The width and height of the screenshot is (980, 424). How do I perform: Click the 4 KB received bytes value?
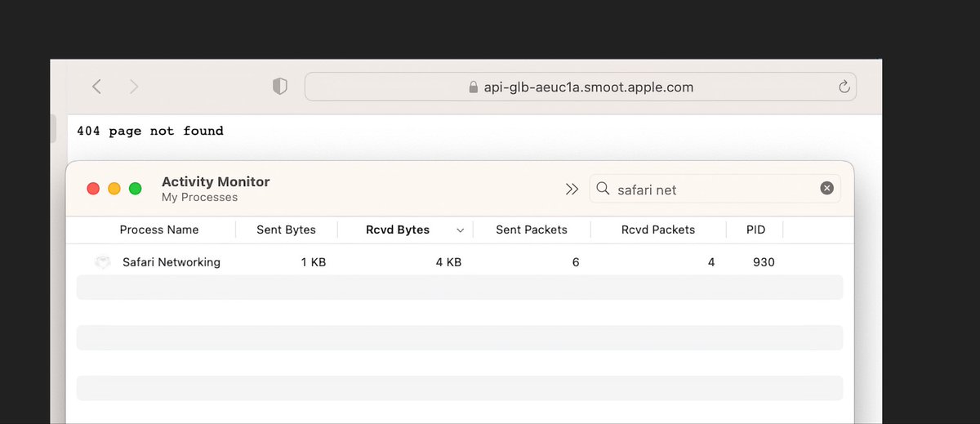pyautogui.click(x=448, y=262)
